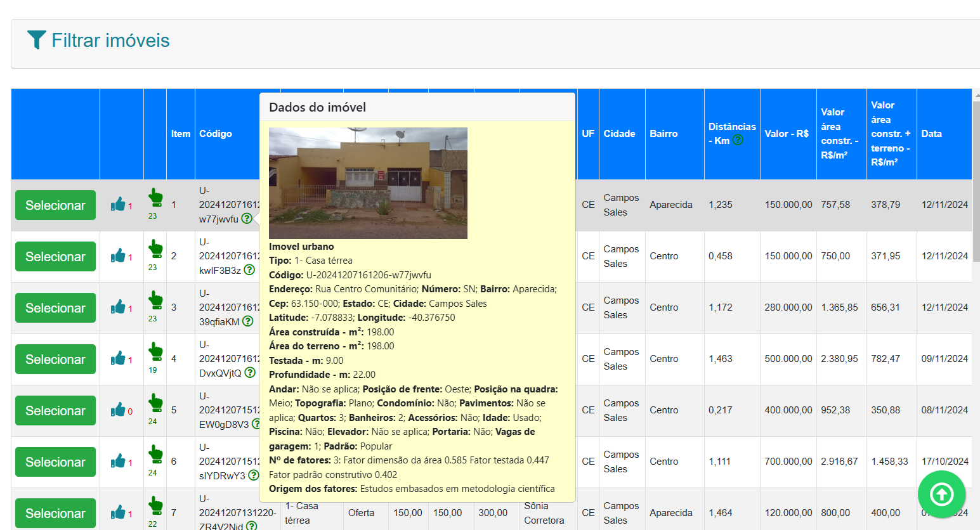Click the thumbs-up icon in row 2
This screenshot has width=980, height=530.
[118, 255]
